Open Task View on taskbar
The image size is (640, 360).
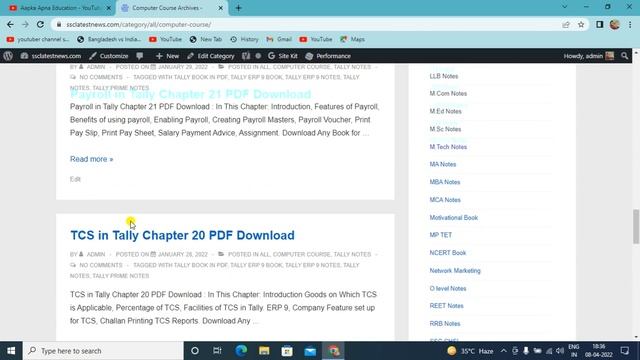(x=217, y=351)
